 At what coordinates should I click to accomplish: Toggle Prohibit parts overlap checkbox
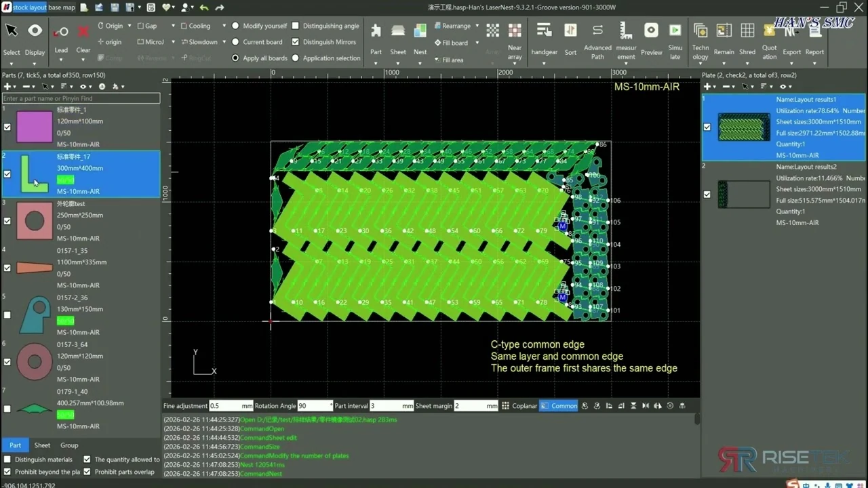[x=87, y=472]
